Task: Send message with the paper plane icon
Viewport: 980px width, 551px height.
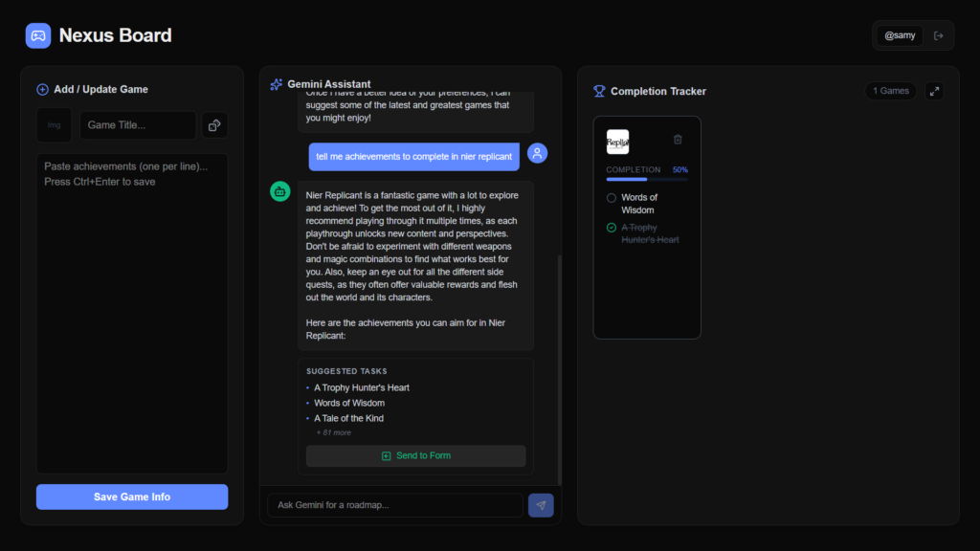Action: click(x=541, y=505)
